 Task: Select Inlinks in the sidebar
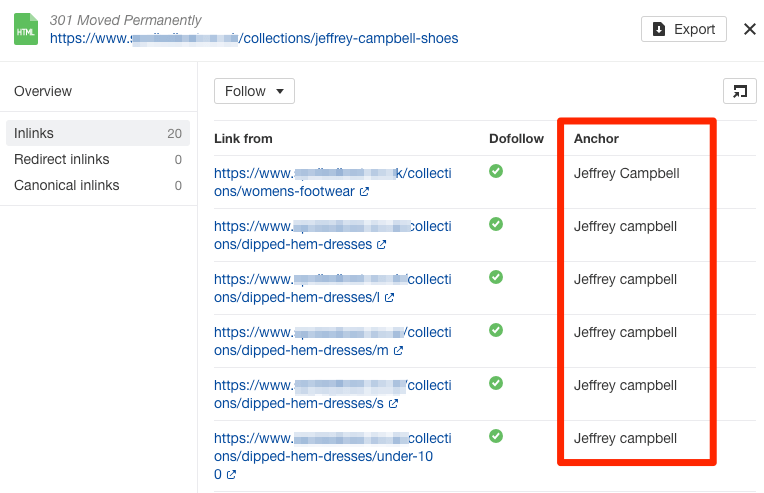pyautogui.click(x=34, y=133)
